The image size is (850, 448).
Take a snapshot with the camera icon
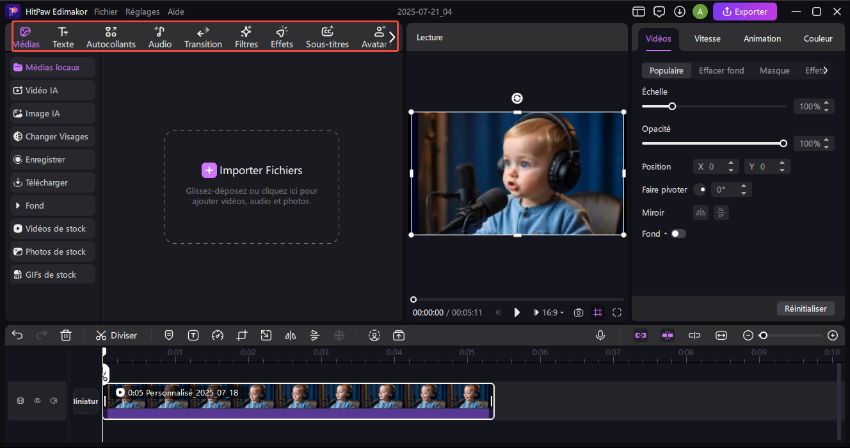click(x=578, y=312)
